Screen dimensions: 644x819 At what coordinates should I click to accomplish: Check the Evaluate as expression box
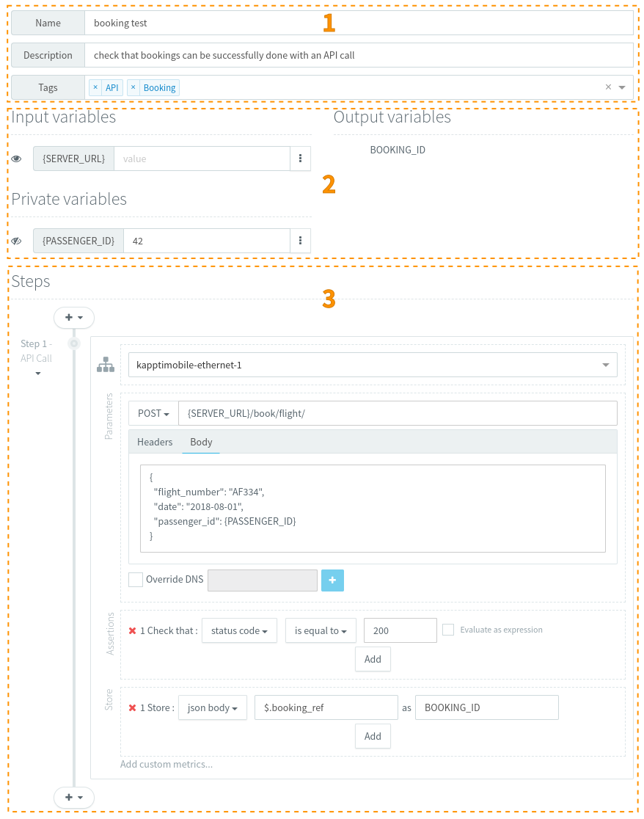coord(448,630)
